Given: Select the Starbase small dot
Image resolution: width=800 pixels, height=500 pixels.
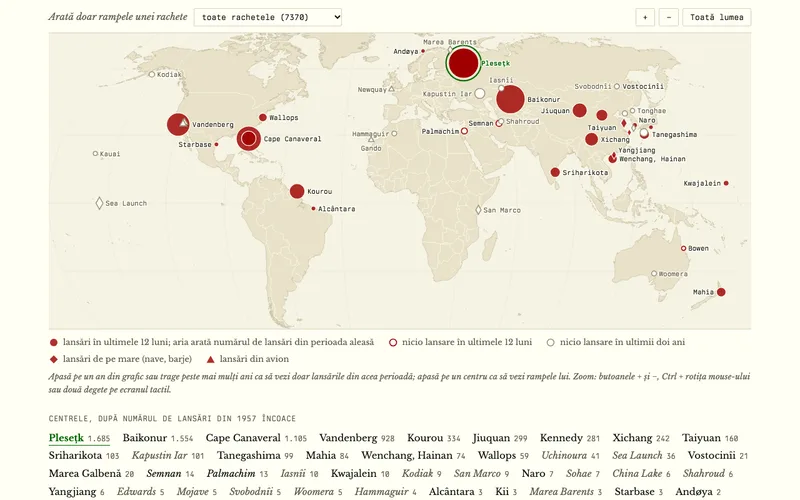Looking at the screenshot, I should coord(216,144).
